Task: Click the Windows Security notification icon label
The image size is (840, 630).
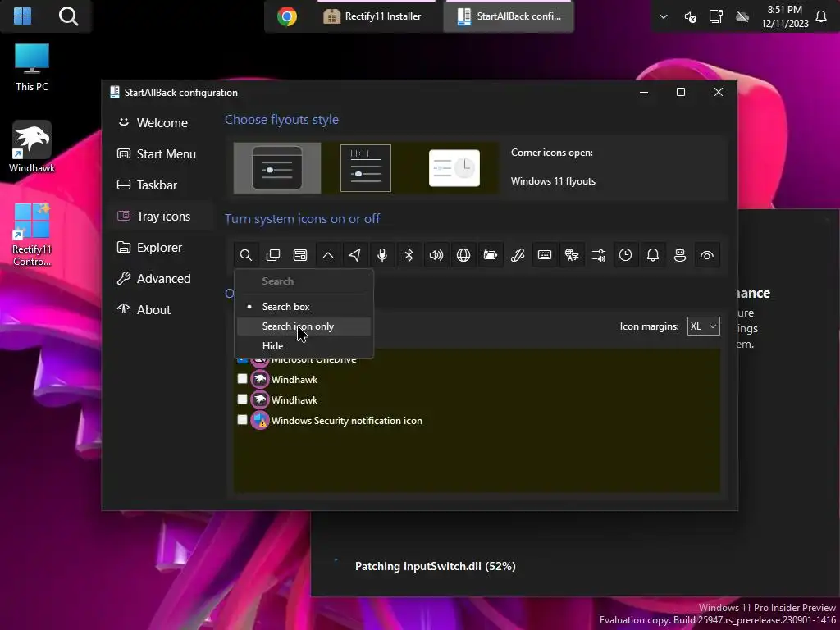Action: point(347,421)
